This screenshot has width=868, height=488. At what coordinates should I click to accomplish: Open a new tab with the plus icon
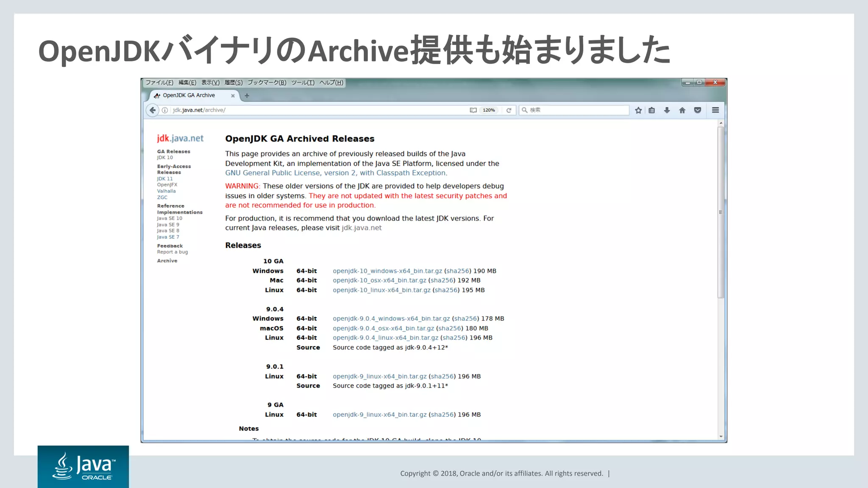[x=247, y=96]
